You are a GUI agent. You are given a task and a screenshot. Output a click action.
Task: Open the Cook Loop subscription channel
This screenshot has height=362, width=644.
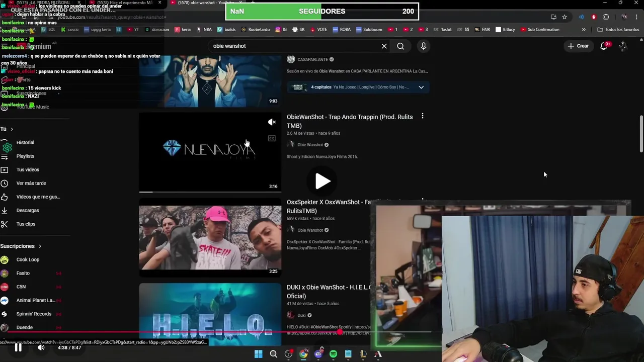tap(28, 259)
